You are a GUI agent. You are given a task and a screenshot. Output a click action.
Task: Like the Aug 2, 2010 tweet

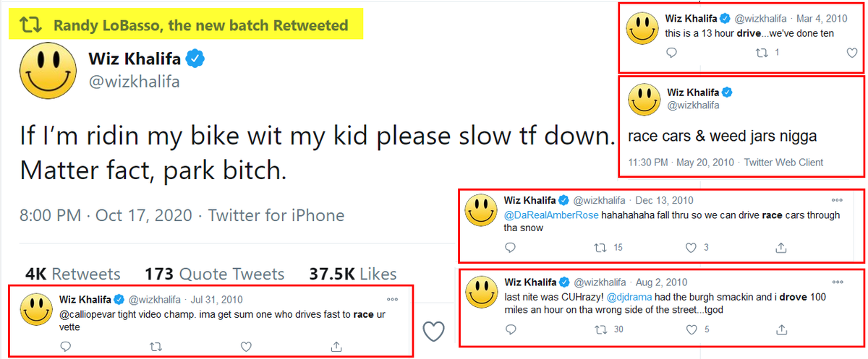(691, 329)
